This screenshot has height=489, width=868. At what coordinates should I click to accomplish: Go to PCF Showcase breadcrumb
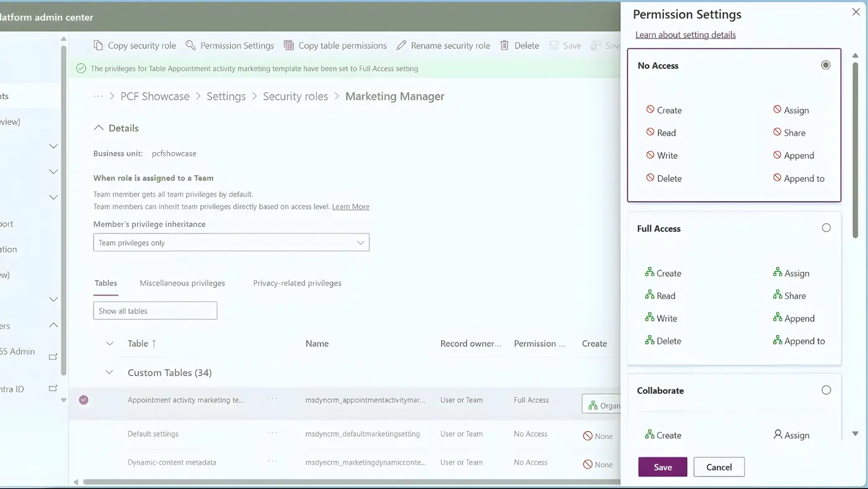(155, 96)
